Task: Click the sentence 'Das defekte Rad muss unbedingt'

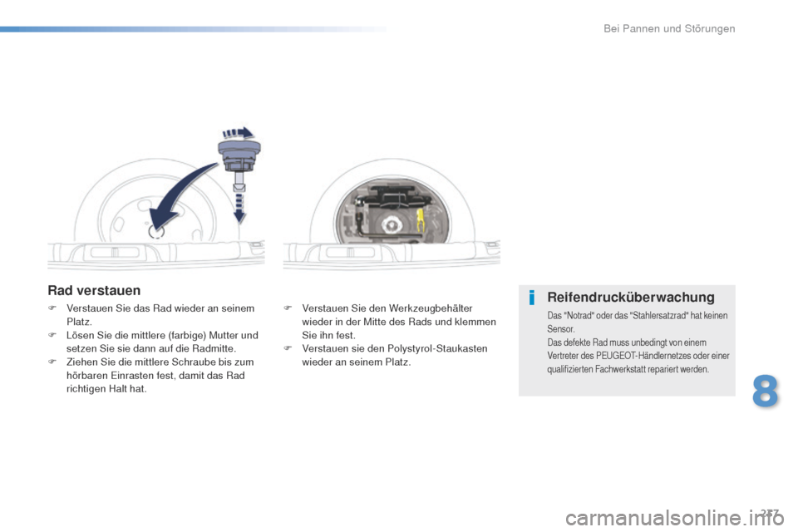Action: (x=638, y=355)
